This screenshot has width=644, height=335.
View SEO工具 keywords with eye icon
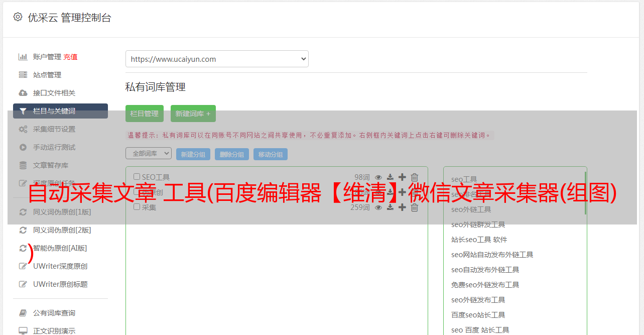click(378, 177)
